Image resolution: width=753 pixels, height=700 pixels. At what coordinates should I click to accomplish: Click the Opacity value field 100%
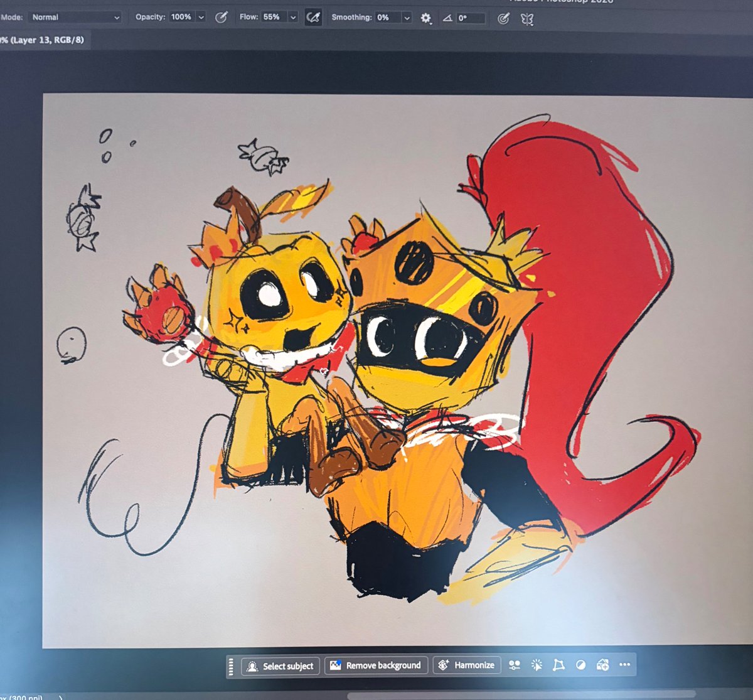pyautogui.click(x=182, y=17)
